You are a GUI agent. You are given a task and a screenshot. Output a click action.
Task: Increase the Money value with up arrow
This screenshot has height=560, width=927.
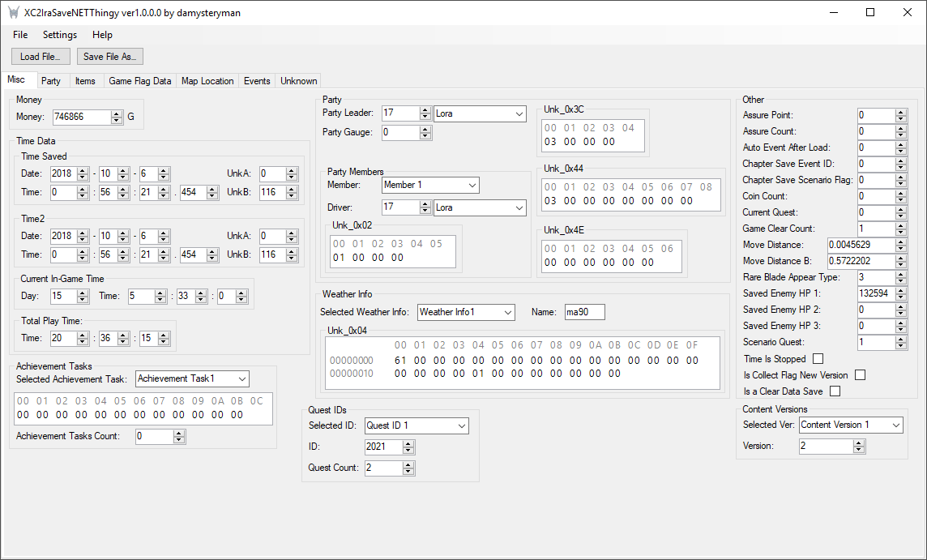click(x=117, y=113)
